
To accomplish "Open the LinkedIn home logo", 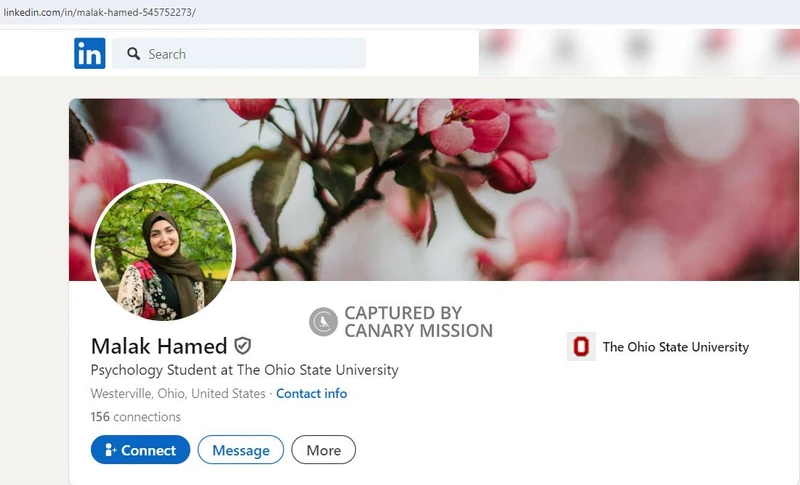I will tap(90, 53).
